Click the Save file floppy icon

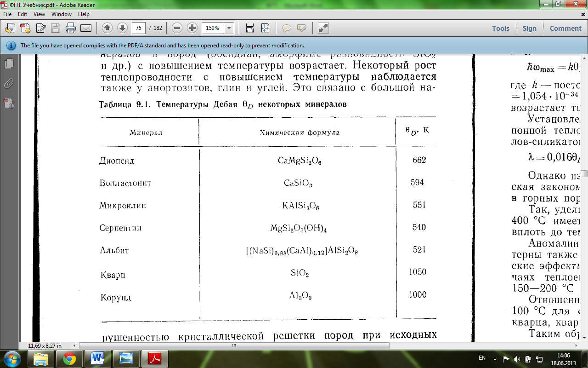tap(56, 28)
